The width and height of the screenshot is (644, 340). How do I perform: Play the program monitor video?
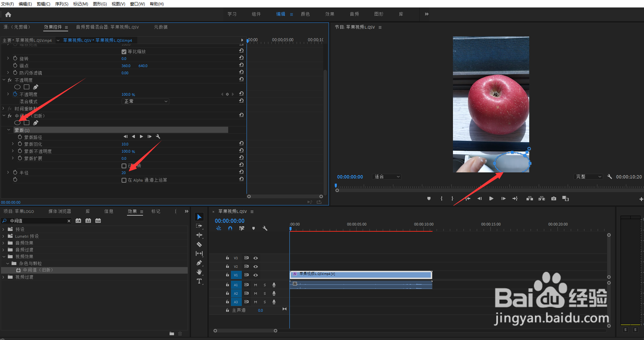click(491, 199)
